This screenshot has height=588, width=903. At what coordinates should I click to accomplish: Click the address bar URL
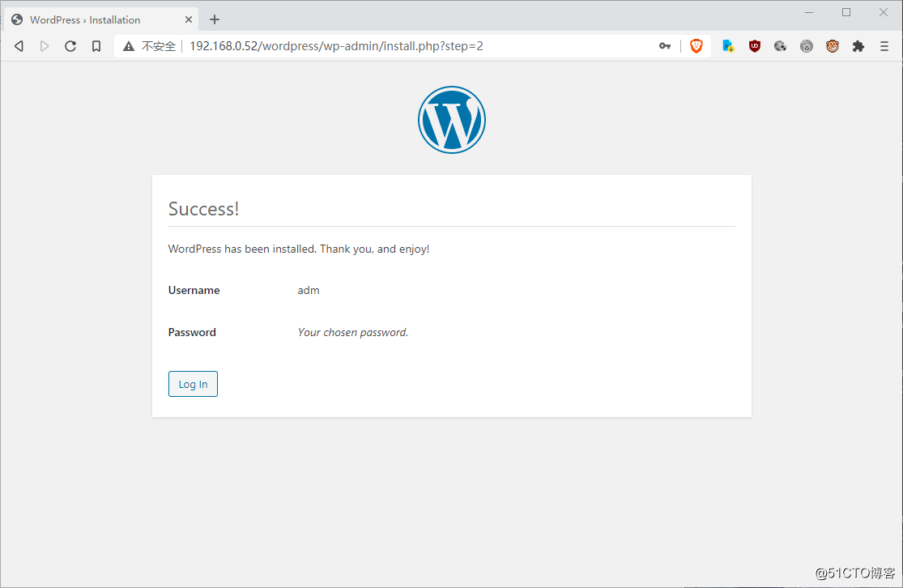[336, 46]
